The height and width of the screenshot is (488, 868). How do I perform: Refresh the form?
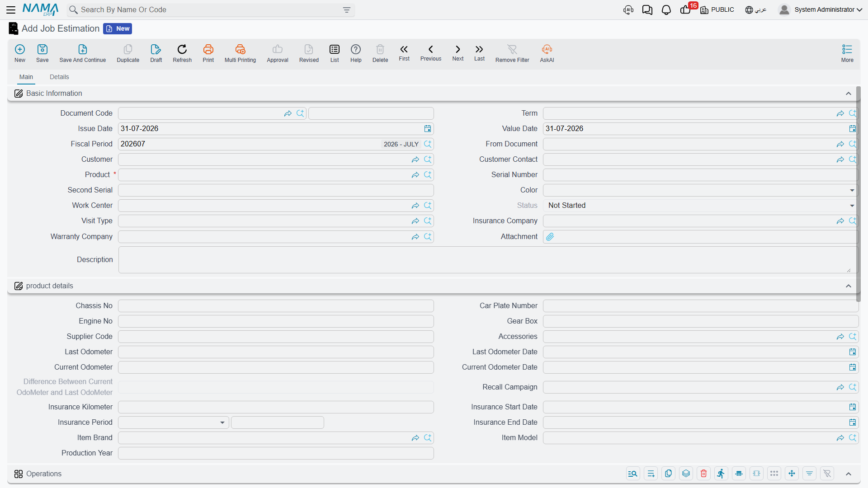coord(182,53)
